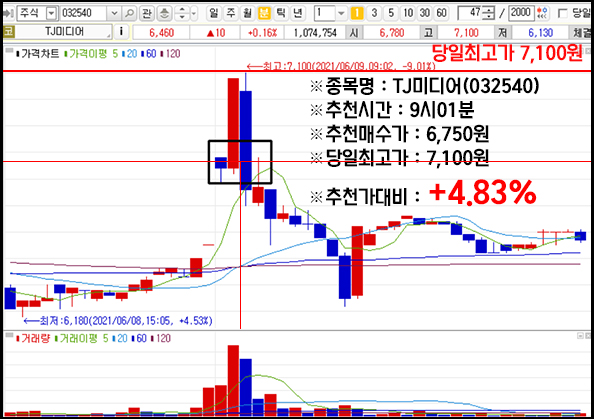Click the bar count field showing 47
Viewport: 594px width, 419px height.
pos(471,13)
